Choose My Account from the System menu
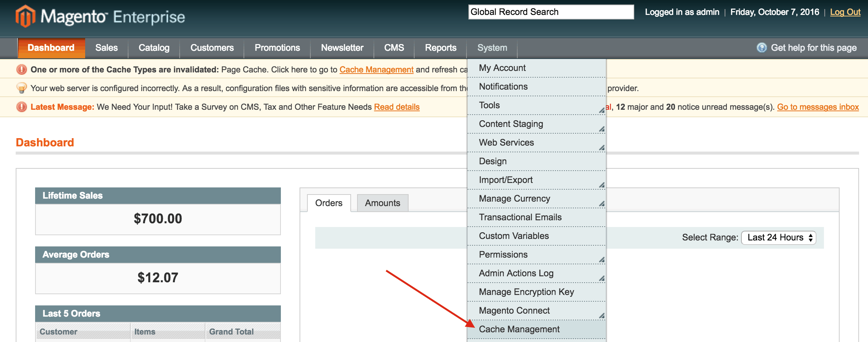Viewport: 868px width, 342px height. point(502,68)
